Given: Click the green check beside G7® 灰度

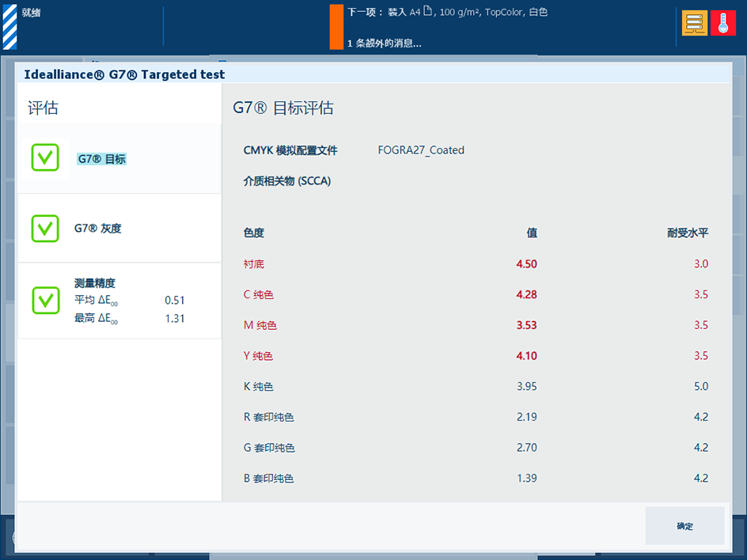Looking at the screenshot, I should click(45, 229).
